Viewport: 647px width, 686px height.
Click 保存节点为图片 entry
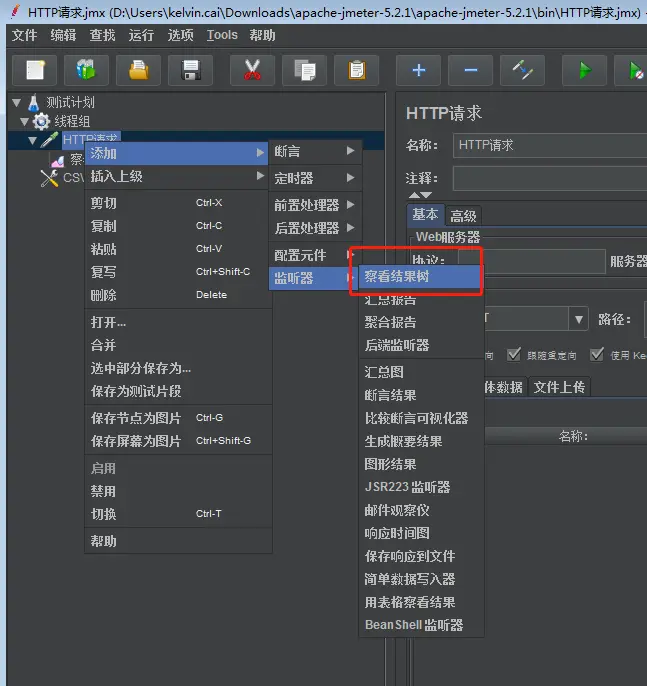point(178,418)
